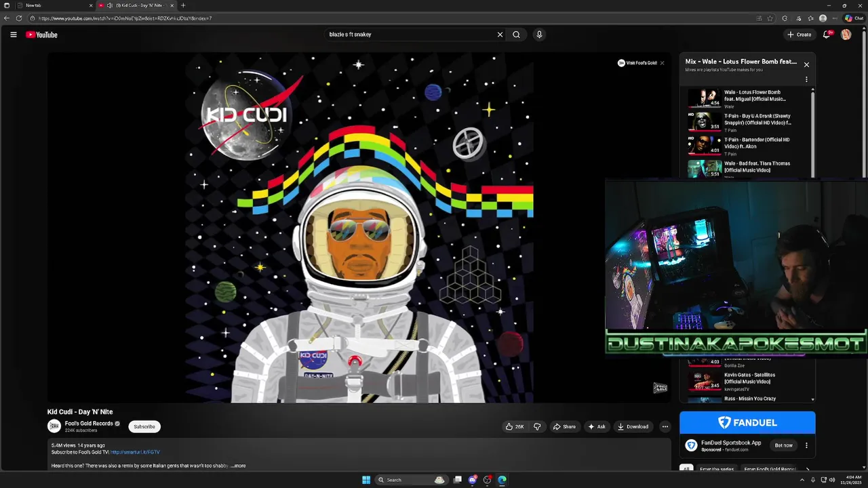The width and height of the screenshot is (868, 488).
Task: Click the browser address bar URL
Action: coord(125,18)
